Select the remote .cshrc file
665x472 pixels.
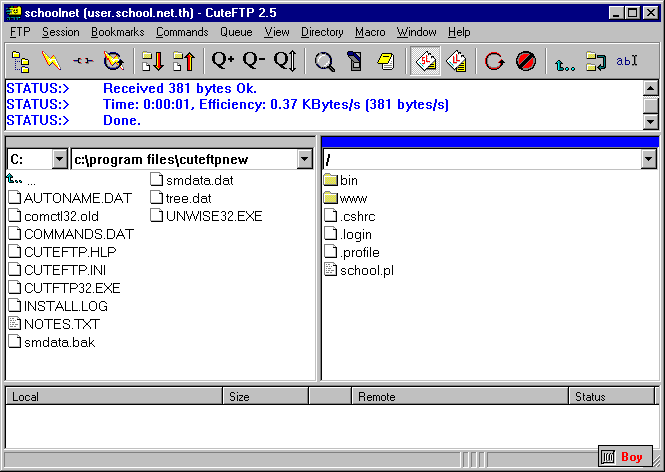tap(349, 216)
